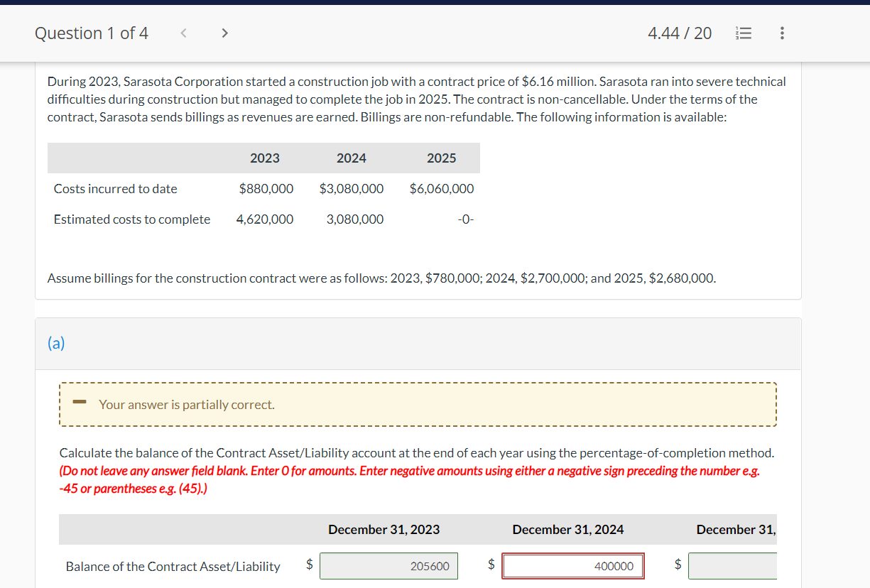The image size is (870, 588).
Task: Select the -0- estimated cost value
Action: tap(466, 219)
